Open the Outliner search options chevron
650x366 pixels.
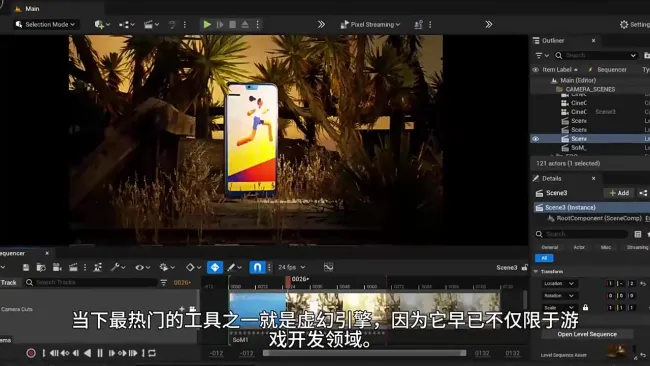(633, 55)
